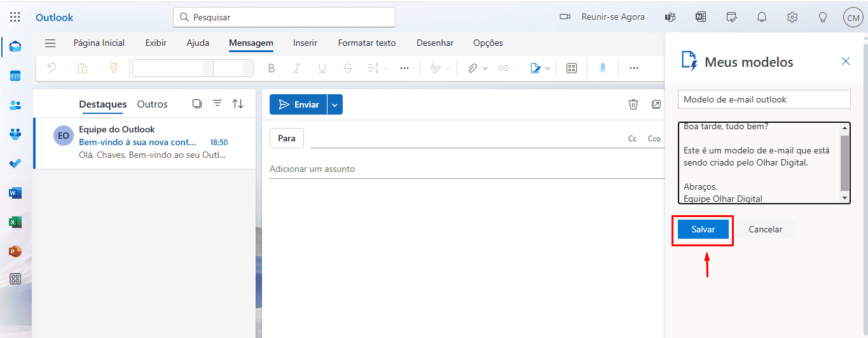The image size is (868, 338).
Task: Pop out message to new window
Action: tap(656, 104)
